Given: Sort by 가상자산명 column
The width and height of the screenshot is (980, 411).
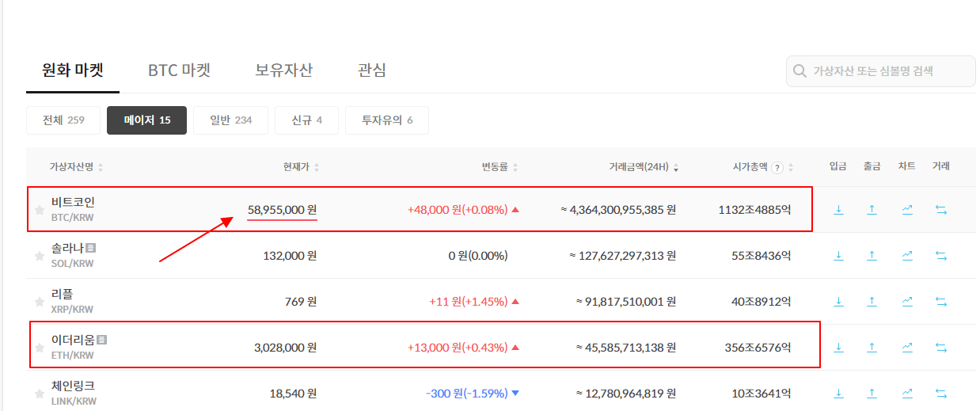Looking at the screenshot, I should (x=76, y=167).
